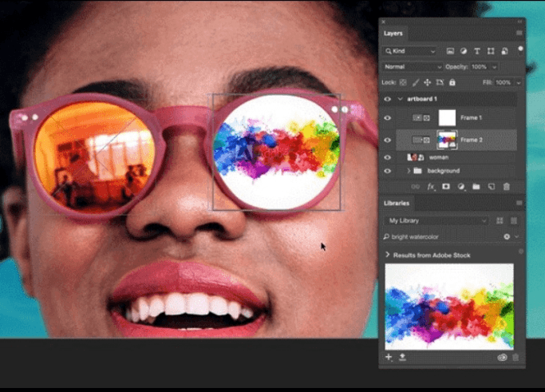Click Link layers icon at panel bottom

pos(416,187)
